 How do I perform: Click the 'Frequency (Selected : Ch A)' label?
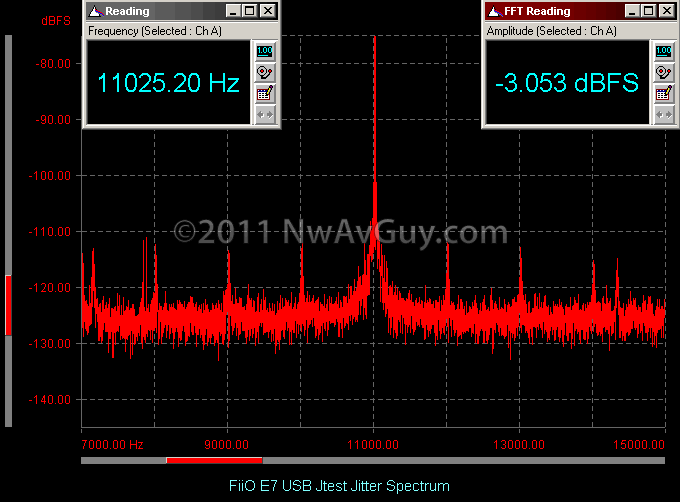click(x=155, y=31)
